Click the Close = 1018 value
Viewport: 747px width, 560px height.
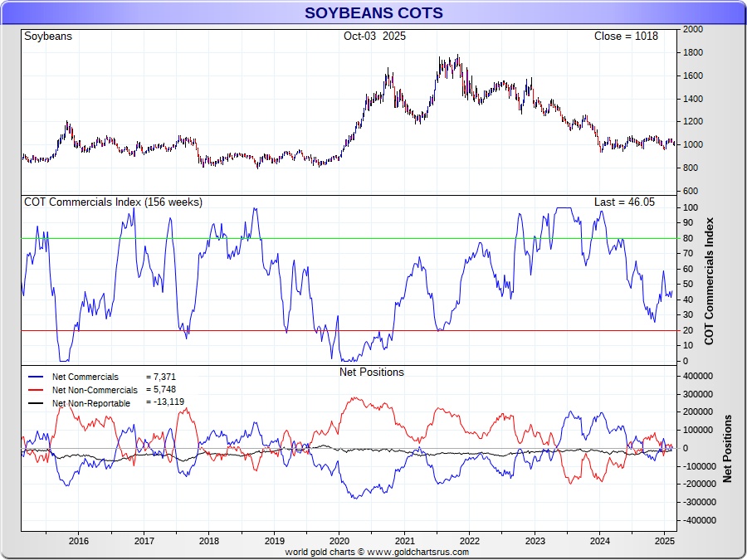coord(626,37)
